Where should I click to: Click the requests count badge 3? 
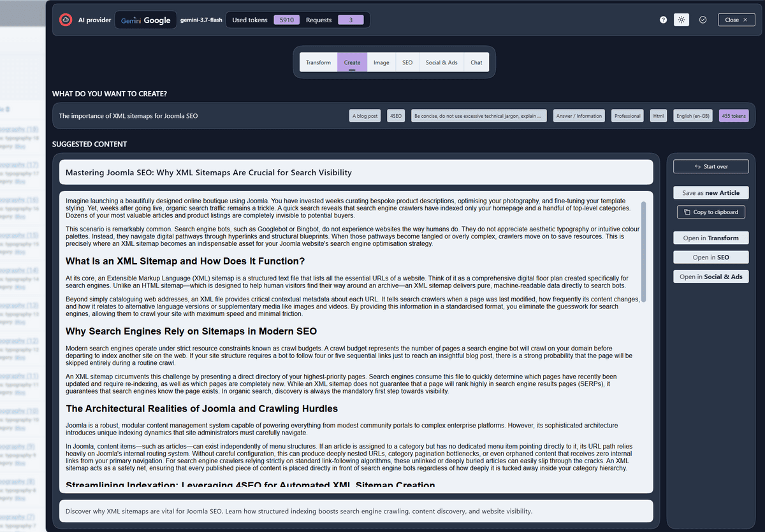(x=351, y=20)
